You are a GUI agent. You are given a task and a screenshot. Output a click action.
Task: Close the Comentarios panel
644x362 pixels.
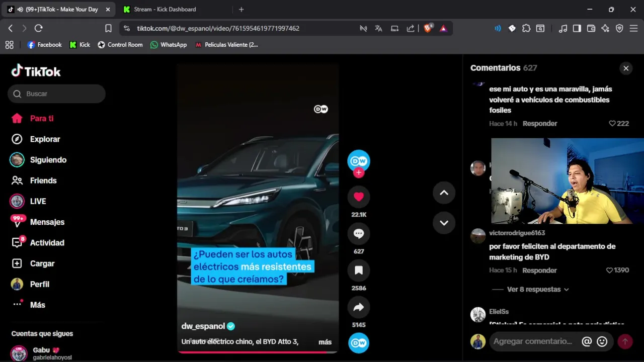[x=626, y=68]
